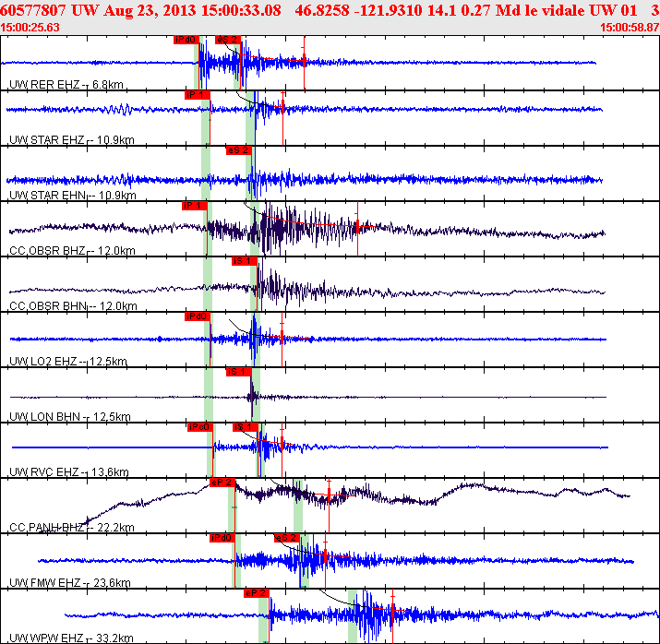Click the coda duration marker on FMW EHZ
The image size is (660, 644).
(325, 555)
